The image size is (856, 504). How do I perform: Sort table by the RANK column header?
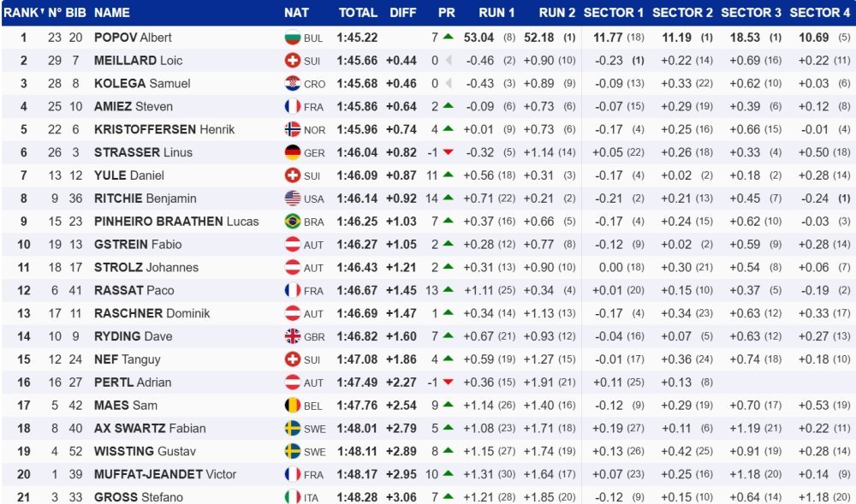pos(23,13)
